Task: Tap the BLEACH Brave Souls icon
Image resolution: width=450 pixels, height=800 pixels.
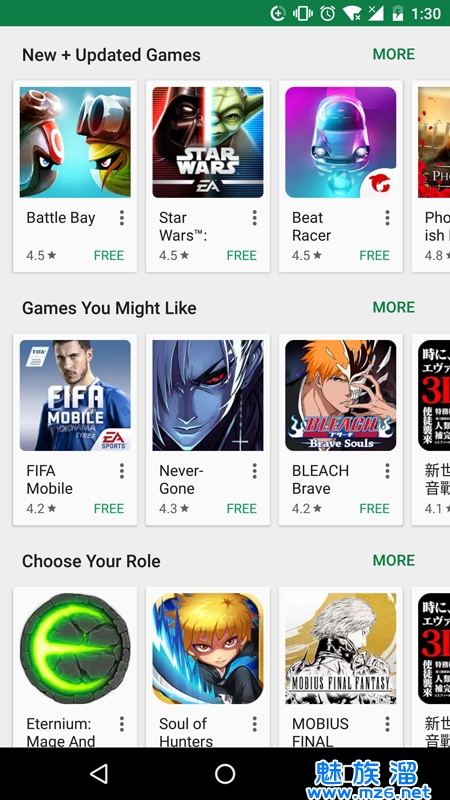Action: coord(340,395)
